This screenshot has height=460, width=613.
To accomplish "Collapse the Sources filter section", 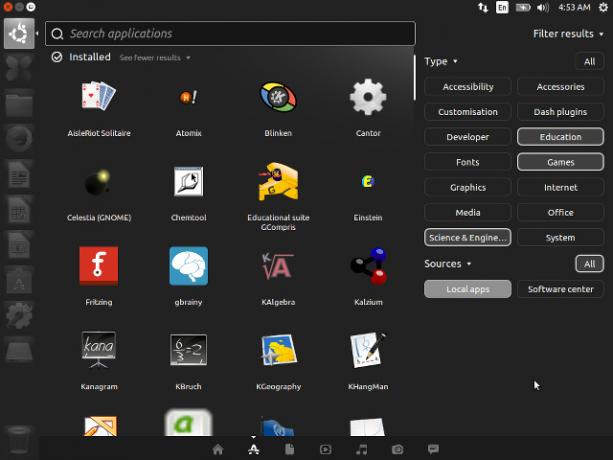I will 448,264.
